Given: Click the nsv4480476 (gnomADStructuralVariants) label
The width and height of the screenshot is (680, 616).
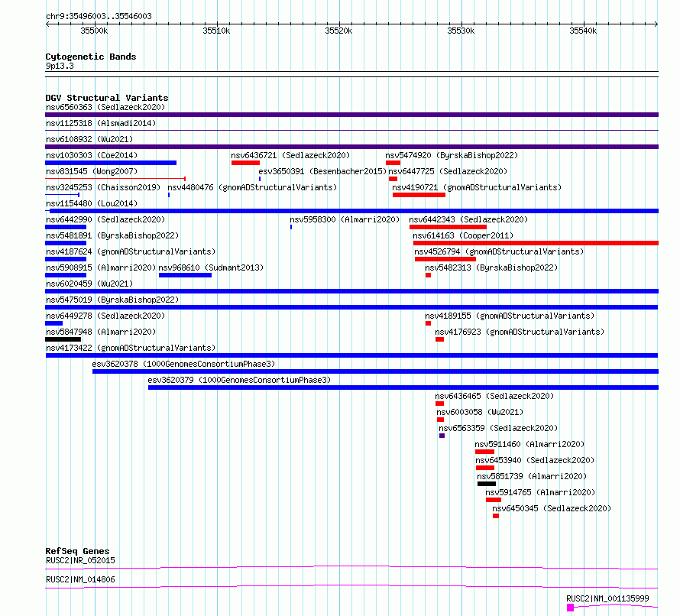Looking at the screenshot, I should coord(252,187).
